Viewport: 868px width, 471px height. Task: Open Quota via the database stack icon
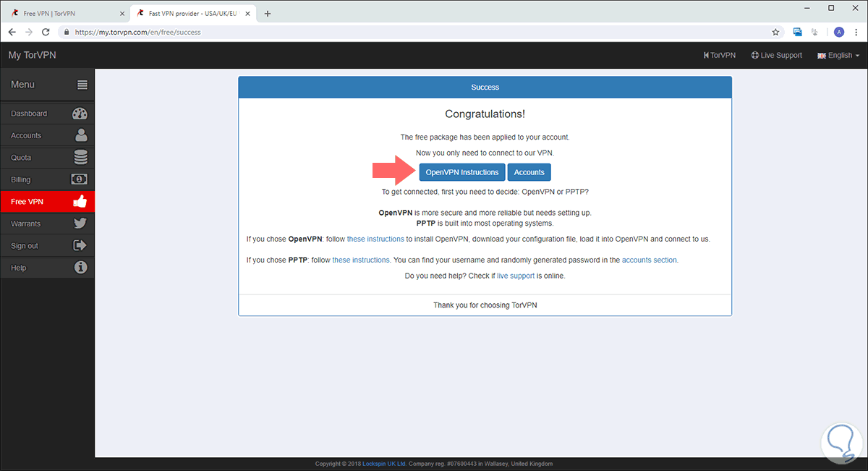click(80, 158)
